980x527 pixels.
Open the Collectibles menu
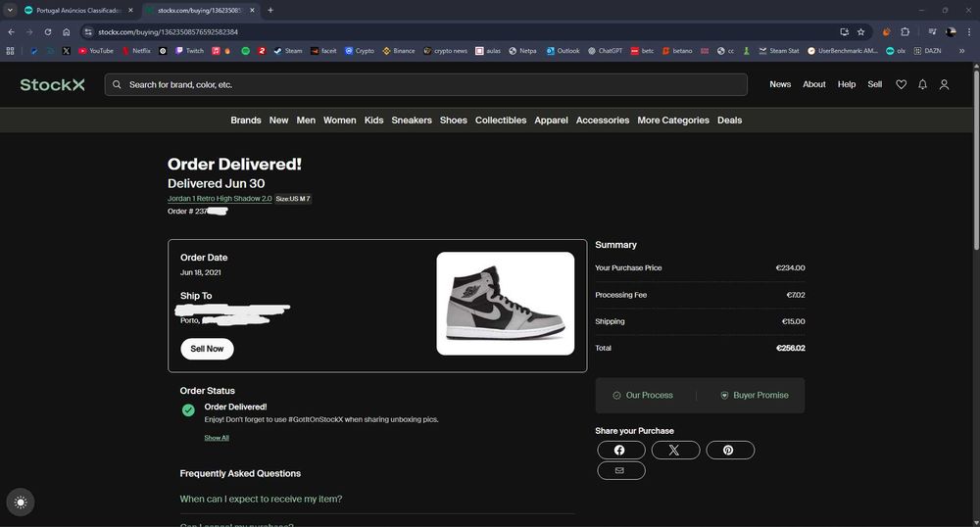pos(501,120)
